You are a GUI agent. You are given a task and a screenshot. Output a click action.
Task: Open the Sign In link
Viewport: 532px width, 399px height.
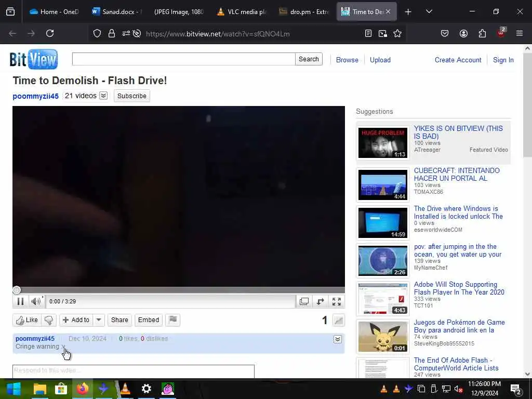tap(503, 60)
